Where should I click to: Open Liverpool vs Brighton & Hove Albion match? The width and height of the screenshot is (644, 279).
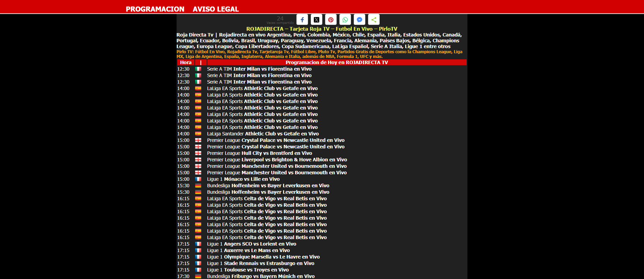pyautogui.click(x=277, y=160)
